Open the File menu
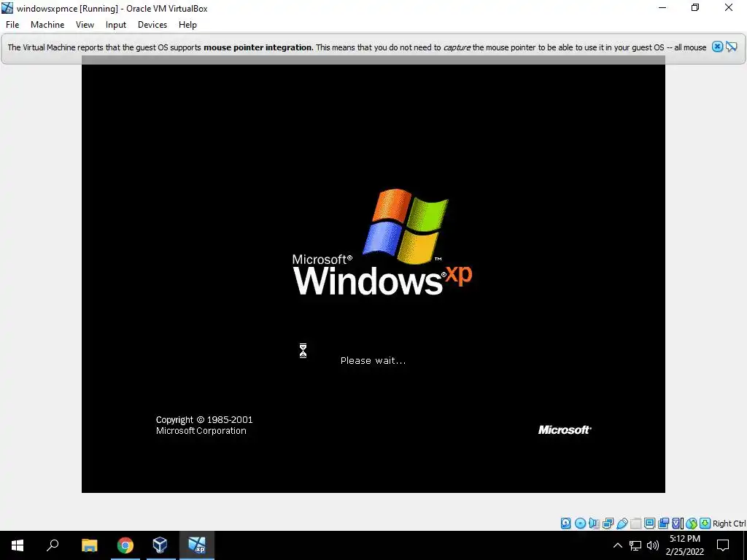This screenshot has width=747, height=560. pos(12,25)
